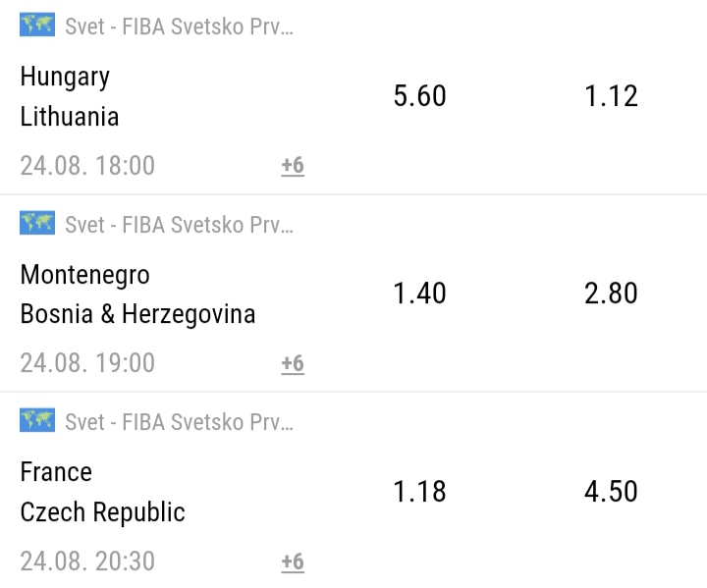707x588 pixels.
Task: Select odds 1.18 for France
Action: point(420,491)
